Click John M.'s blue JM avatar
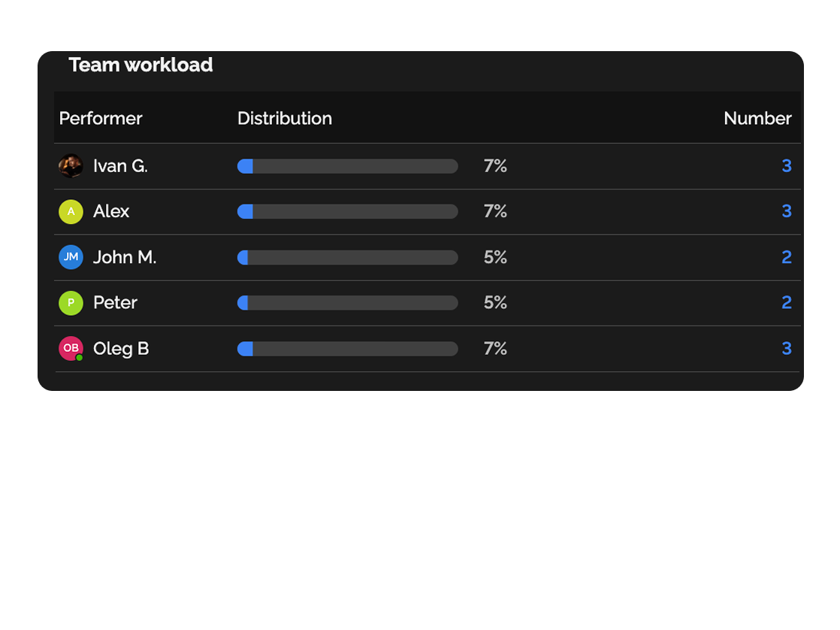 pos(71,257)
